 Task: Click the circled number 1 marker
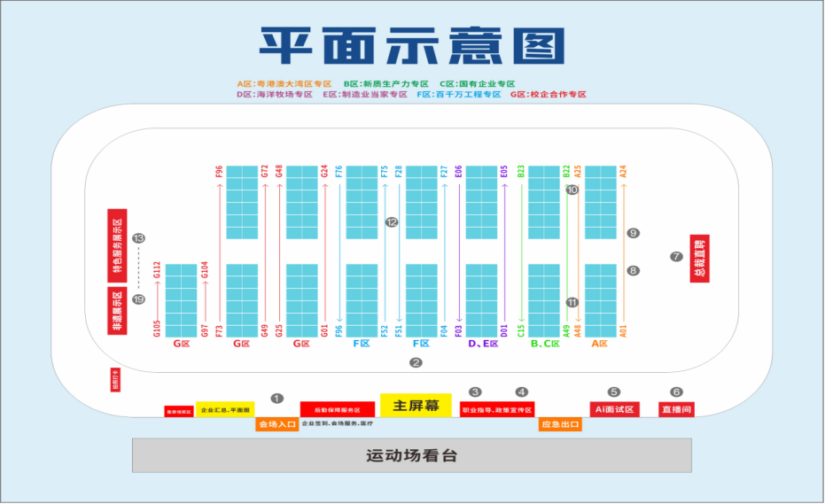(276, 399)
